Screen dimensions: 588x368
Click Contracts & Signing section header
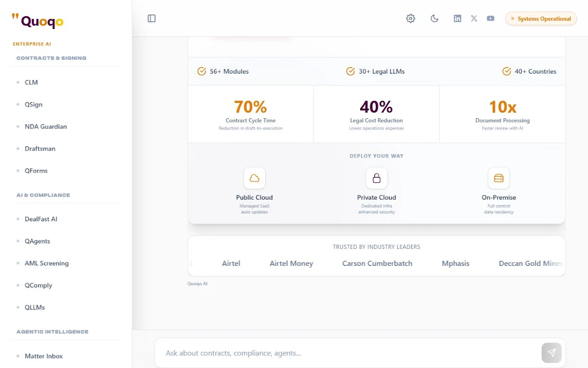coord(51,58)
